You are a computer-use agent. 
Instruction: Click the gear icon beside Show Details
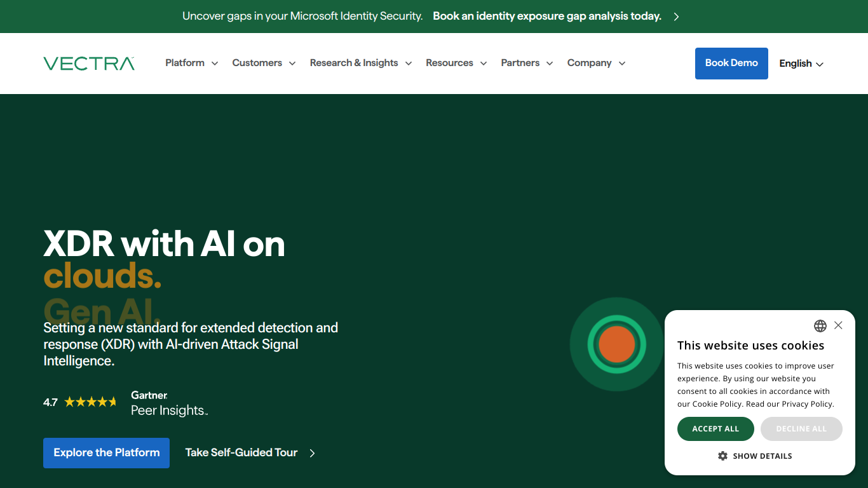[722, 456]
